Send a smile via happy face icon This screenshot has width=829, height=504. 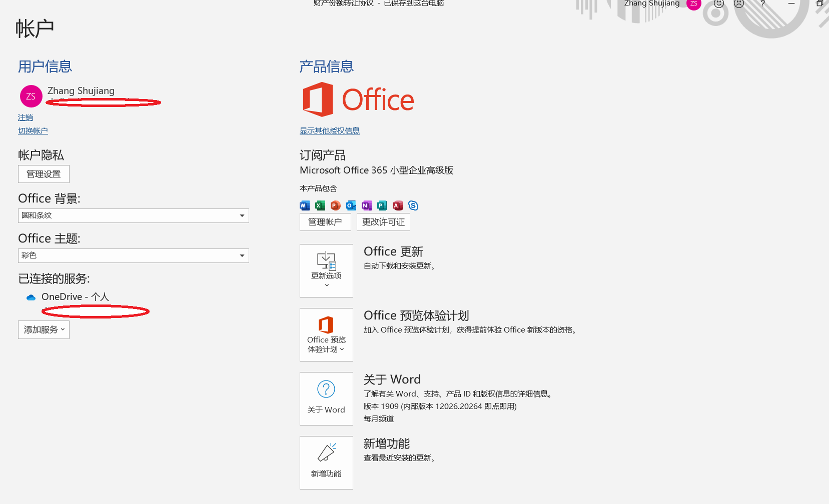(719, 3)
